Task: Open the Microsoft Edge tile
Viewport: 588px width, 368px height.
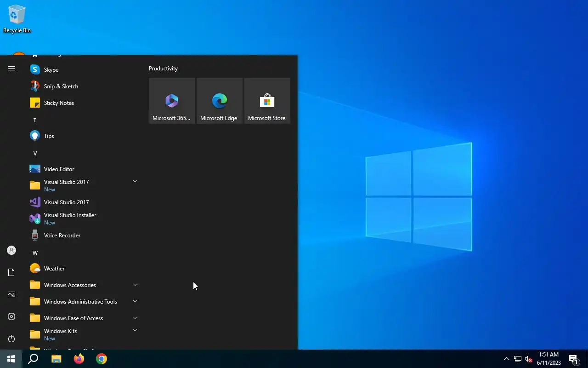Action: tap(220, 101)
